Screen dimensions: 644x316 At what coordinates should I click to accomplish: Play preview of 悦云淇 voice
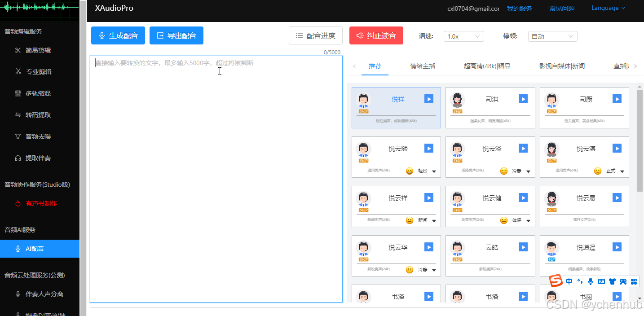tap(617, 148)
